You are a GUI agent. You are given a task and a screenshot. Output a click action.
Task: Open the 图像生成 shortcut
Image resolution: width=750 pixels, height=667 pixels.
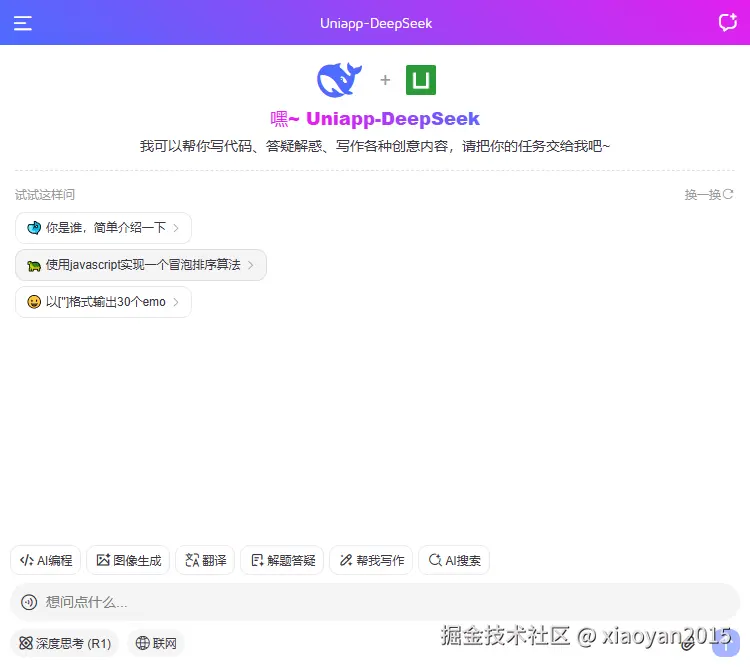coord(128,560)
